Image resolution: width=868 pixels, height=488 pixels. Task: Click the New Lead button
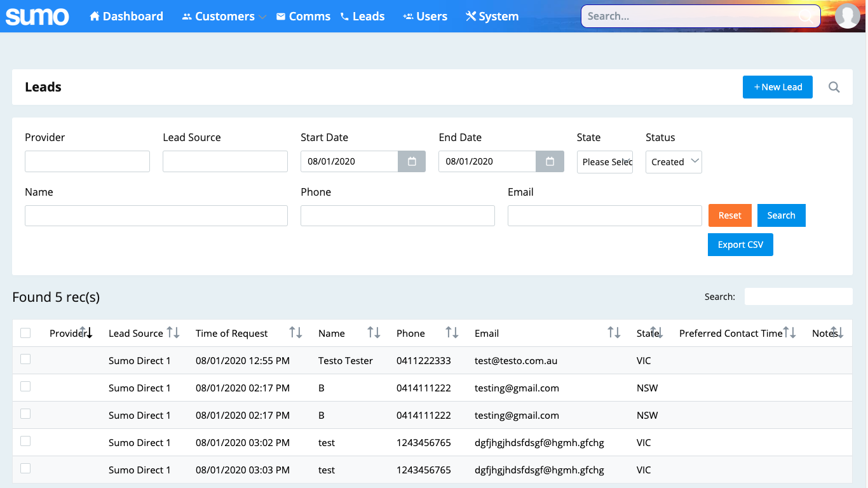(778, 87)
